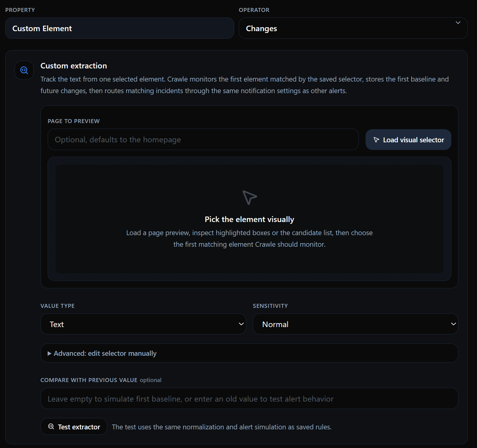This screenshot has height=448, width=477.
Task: Click the SENSITIVITY label
Action: click(x=270, y=306)
